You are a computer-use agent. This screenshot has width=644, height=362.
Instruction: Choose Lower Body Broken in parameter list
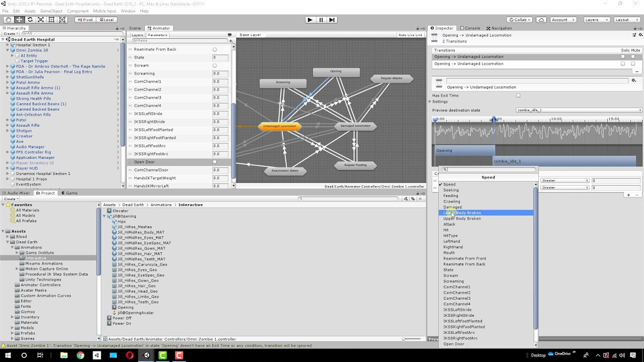click(486, 213)
